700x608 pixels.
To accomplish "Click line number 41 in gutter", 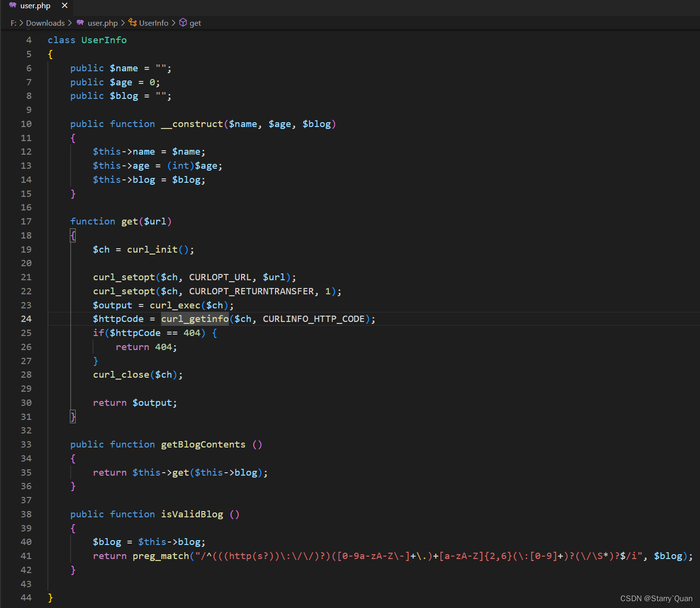I will click(26, 556).
